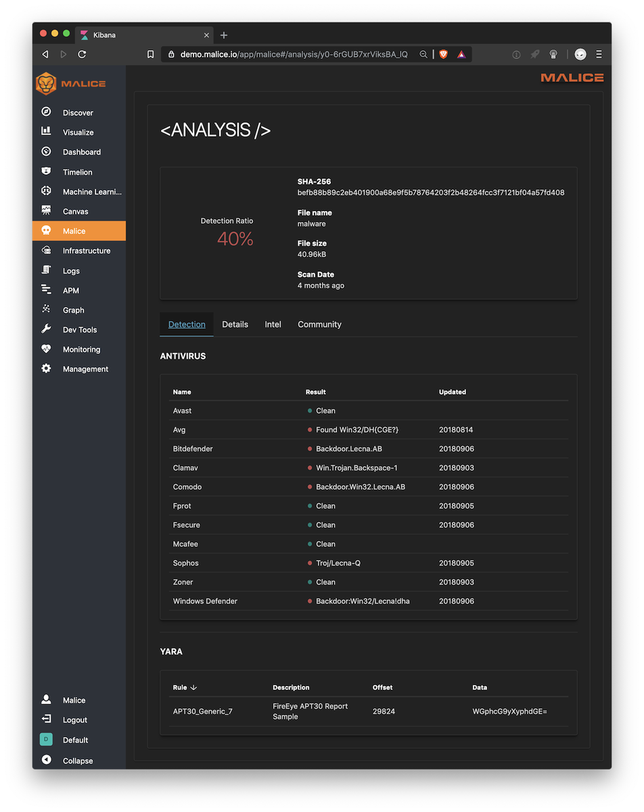Open the Infrastructure sidebar icon
This screenshot has height=812, width=644.
[x=46, y=250]
